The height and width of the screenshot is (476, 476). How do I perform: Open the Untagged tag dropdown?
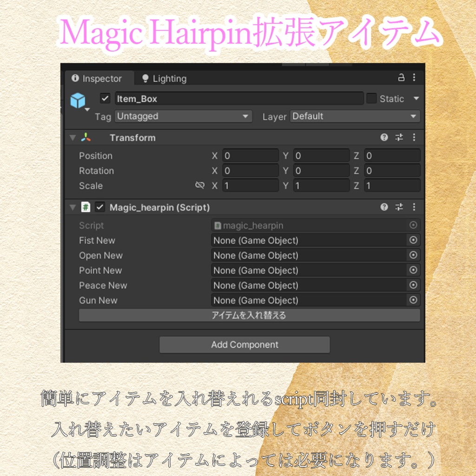[183, 116]
